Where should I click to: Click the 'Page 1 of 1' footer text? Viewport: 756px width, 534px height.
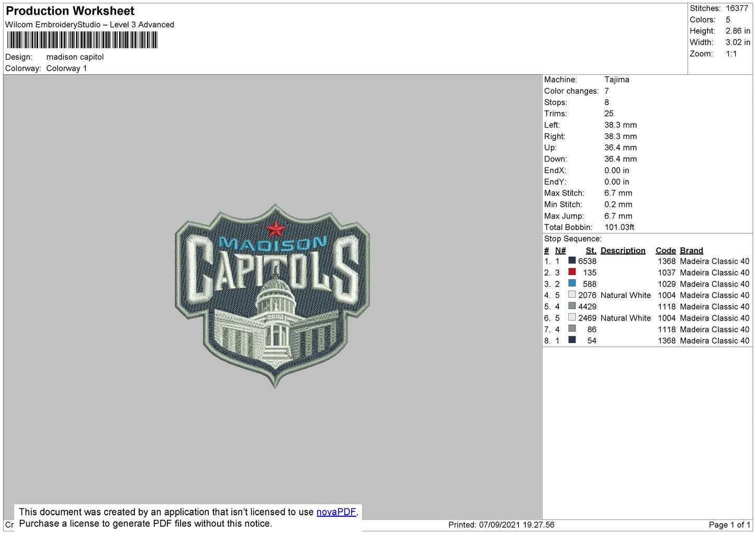coord(729,525)
